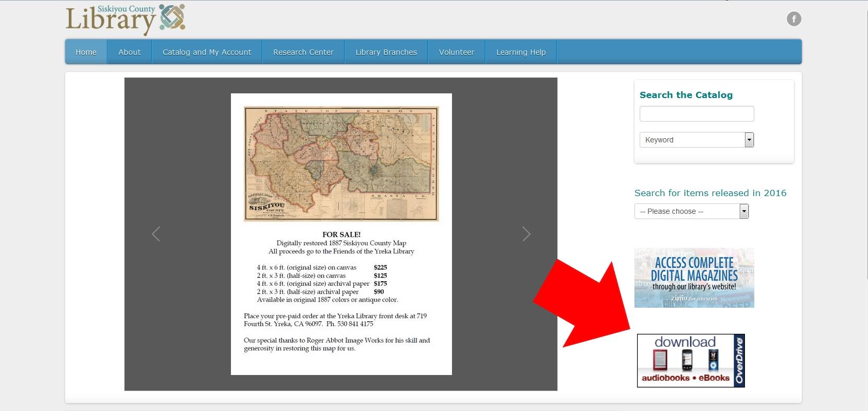
Task: Click 'All proceeds go to the Friends' line
Action: tap(341, 251)
